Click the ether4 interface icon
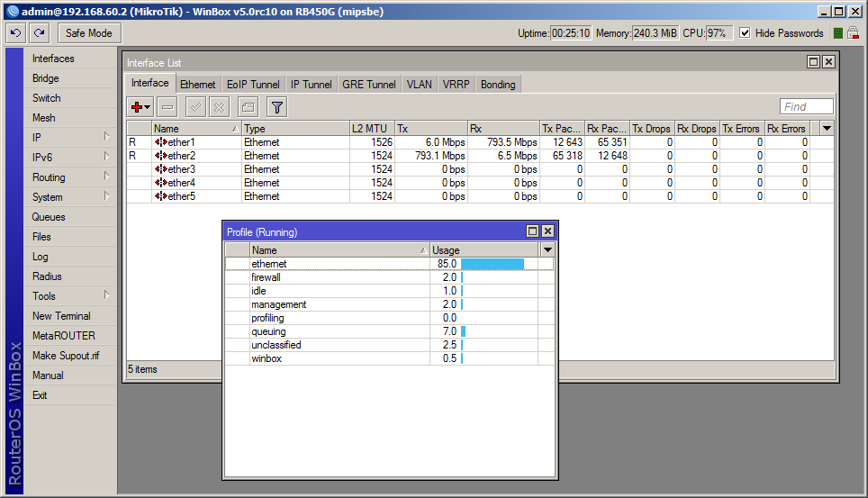Image resolution: width=868 pixels, height=498 pixels. coord(160,183)
